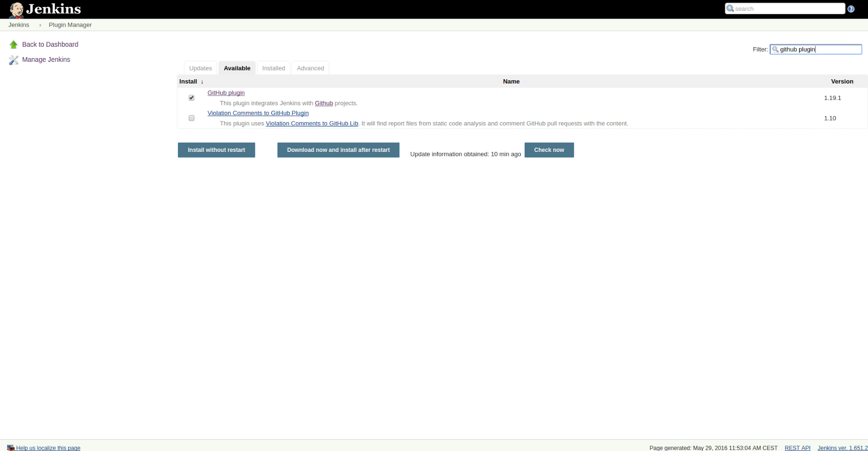Viewport: 868px width, 451px height.
Task: Click the breadcrumb arrow after Jenkins
Action: pyautogui.click(x=40, y=25)
